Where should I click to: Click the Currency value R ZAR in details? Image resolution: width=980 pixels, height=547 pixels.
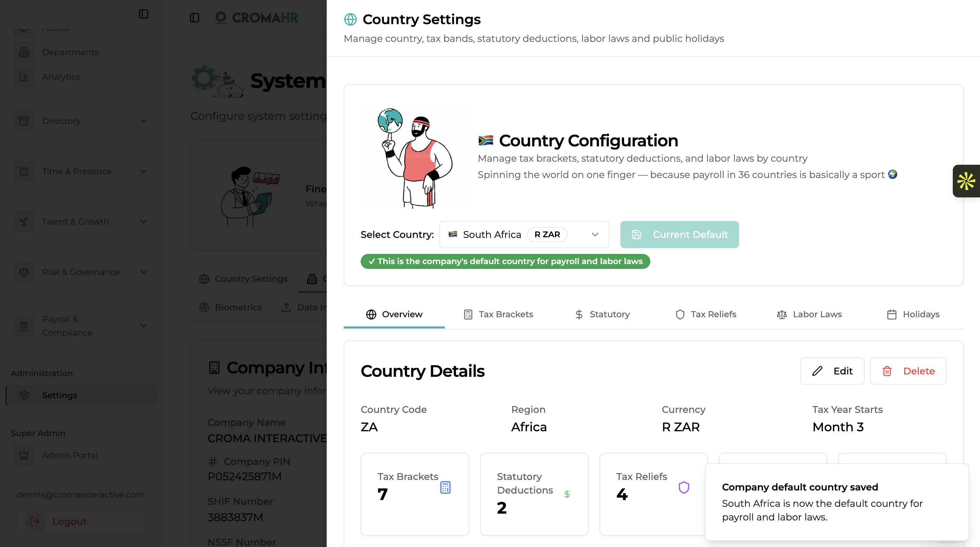coord(681,427)
